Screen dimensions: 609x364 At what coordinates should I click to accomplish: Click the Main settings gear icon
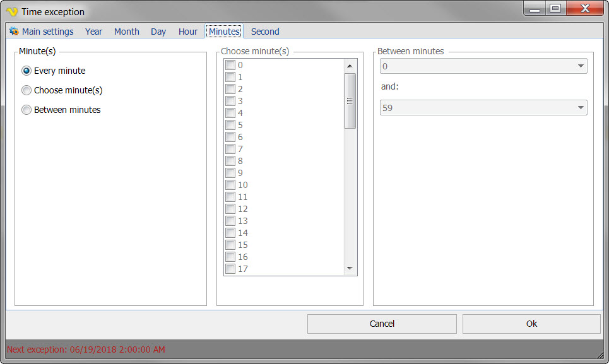(x=14, y=32)
